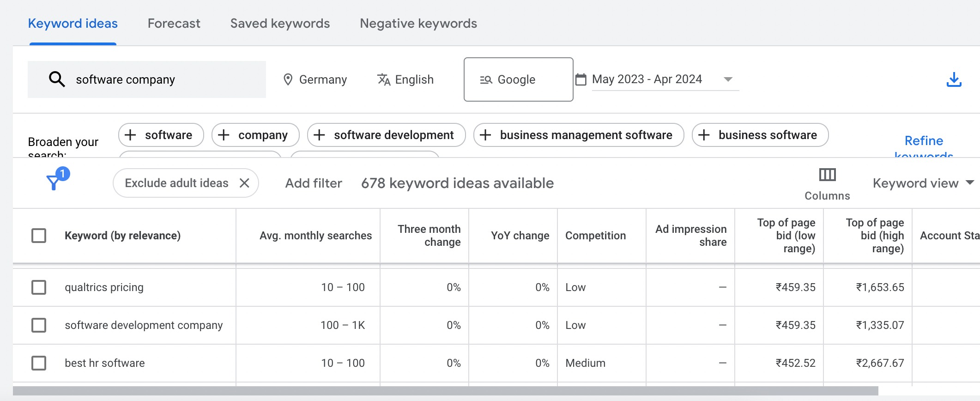Click the Germany location setting
This screenshot has width=980, height=401.
pos(315,79)
